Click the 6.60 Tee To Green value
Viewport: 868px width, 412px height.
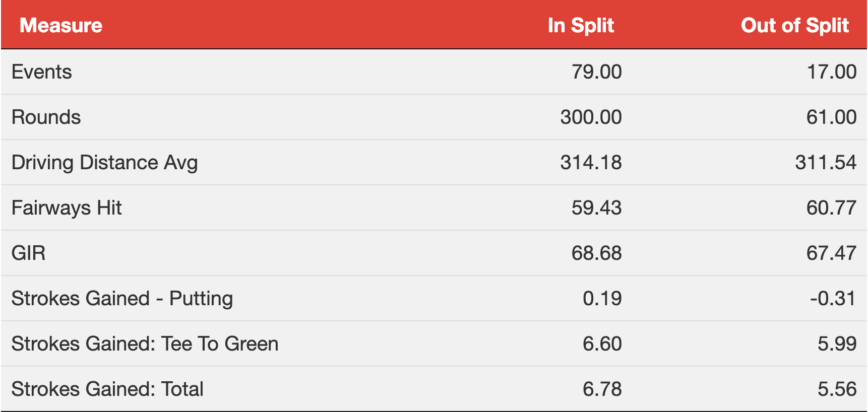pos(602,344)
